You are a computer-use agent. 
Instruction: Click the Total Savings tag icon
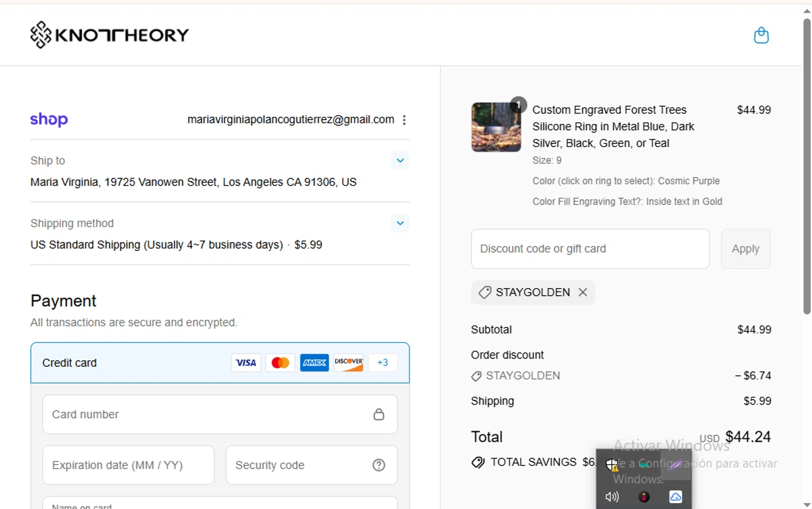(x=478, y=462)
